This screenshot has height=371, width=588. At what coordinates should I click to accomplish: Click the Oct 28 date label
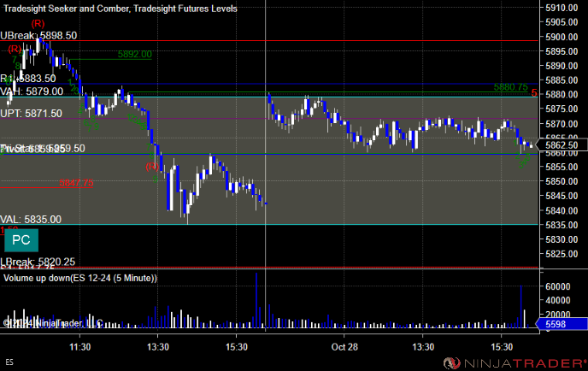[344, 347]
